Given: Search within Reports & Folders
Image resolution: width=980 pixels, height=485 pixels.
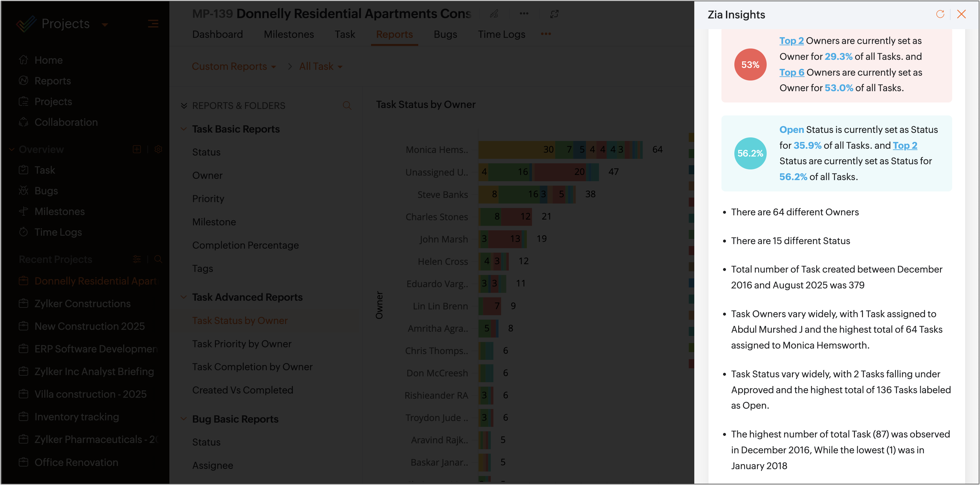Looking at the screenshot, I should [x=346, y=105].
